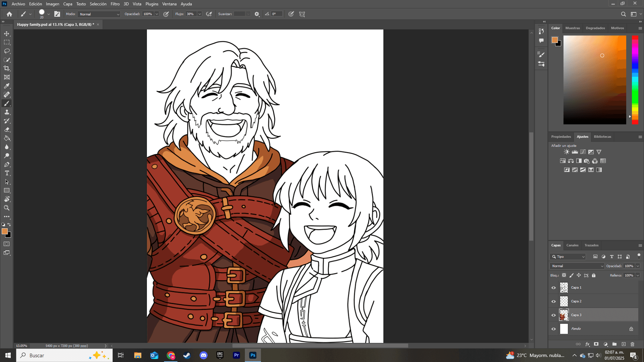Switch to the Muestras tab

(x=573, y=28)
